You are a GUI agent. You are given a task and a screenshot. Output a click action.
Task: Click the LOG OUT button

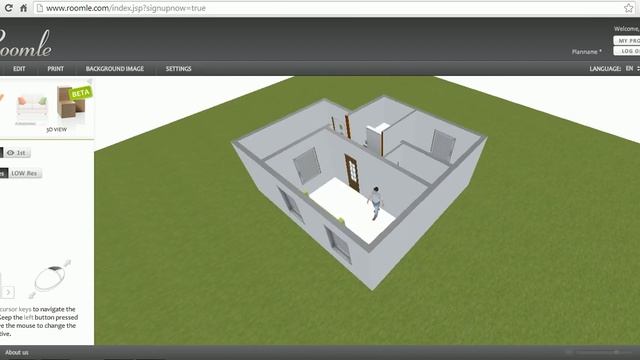(627, 51)
